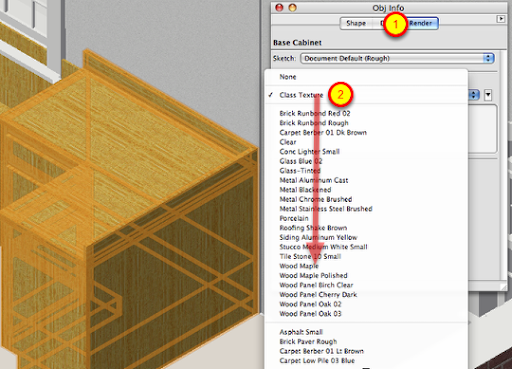Image resolution: width=512 pixels, height=369 pixels.
Task: Switch to the Render tab
Action: click(421, 23)
